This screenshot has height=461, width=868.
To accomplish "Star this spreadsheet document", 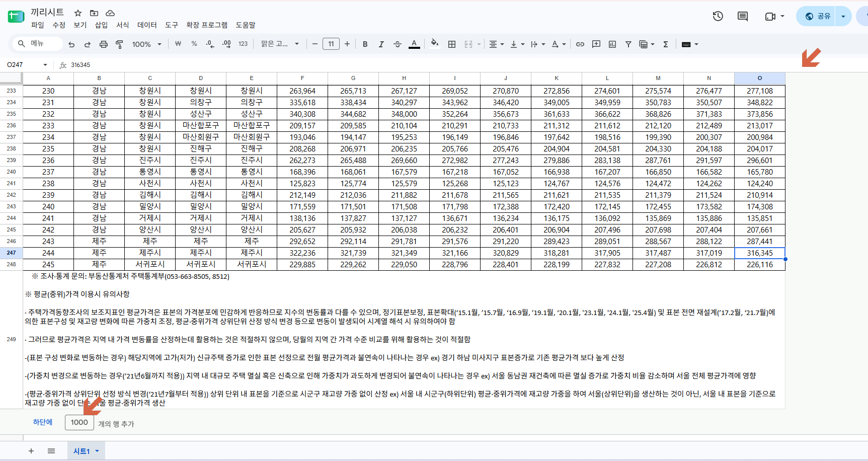I will click(78, 13).
